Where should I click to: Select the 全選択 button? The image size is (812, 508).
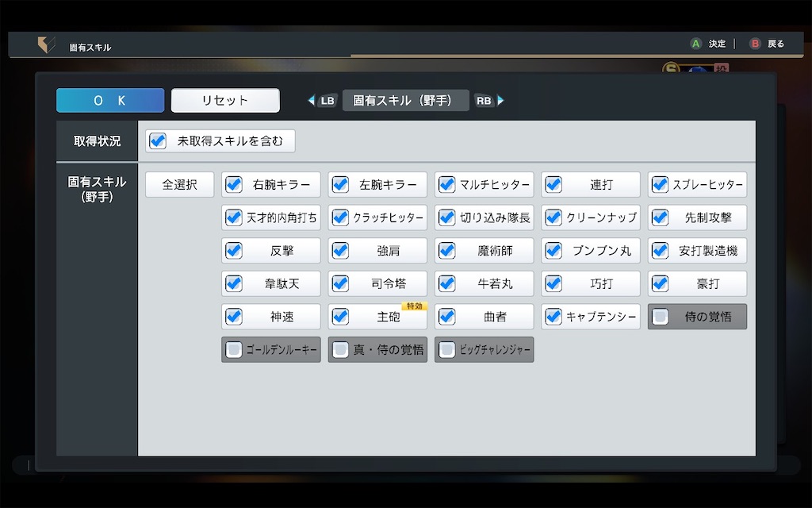point(179,184)
